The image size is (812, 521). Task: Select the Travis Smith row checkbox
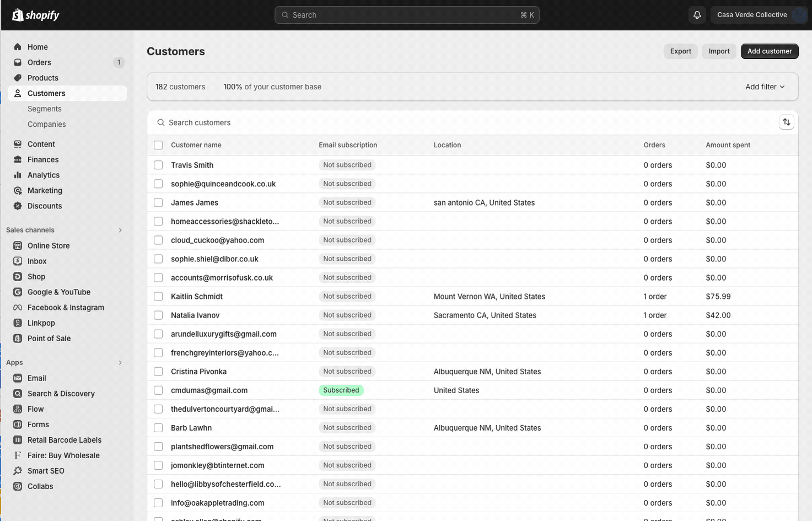click(158, 165)
